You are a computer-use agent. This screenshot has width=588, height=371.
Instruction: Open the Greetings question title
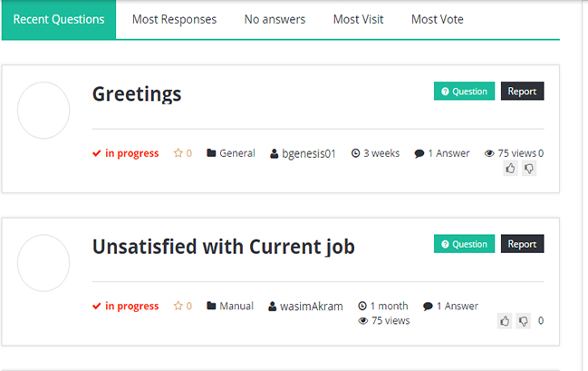click(x=137, y=93)
